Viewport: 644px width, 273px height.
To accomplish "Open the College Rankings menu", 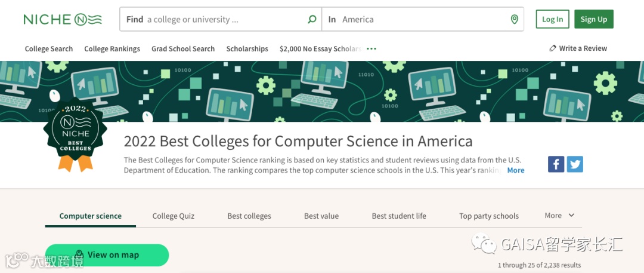I will (112, 49).
